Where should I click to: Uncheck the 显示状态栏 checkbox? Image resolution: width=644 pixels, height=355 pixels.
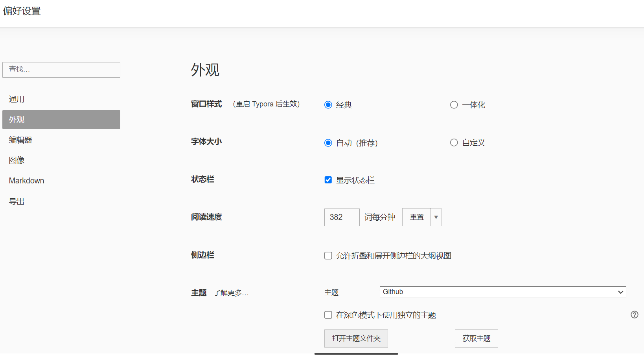328,180
